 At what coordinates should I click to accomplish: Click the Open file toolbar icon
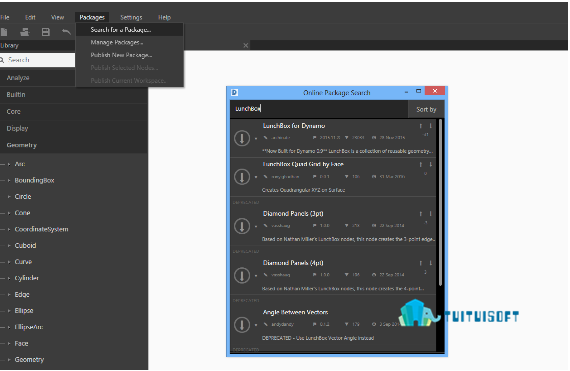[x=24, y=32]
